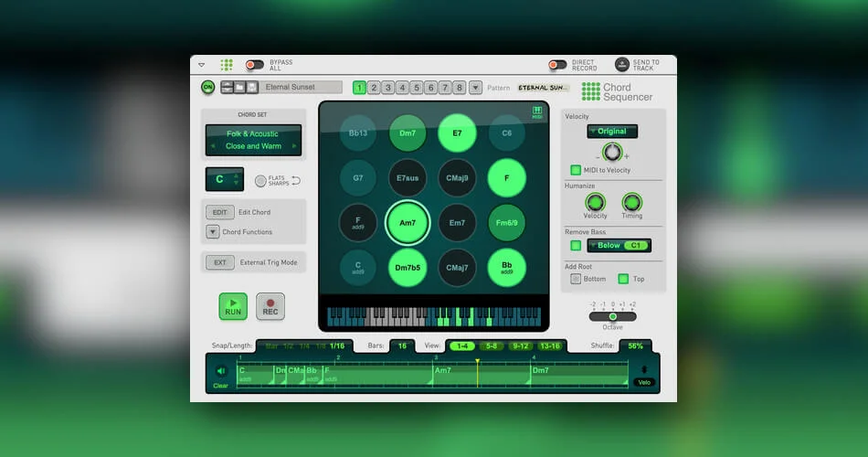Trigger the Am7 chord pad

point(408,223)
